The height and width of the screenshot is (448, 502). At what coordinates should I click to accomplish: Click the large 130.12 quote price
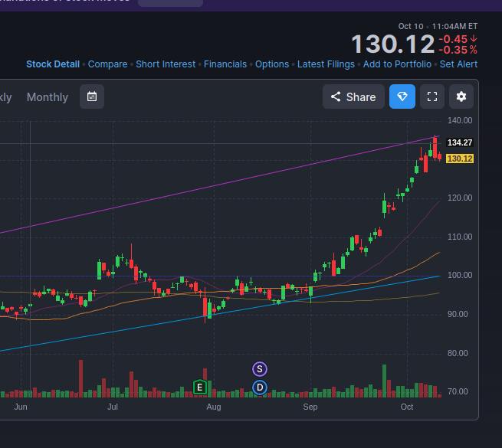[393, 44]
